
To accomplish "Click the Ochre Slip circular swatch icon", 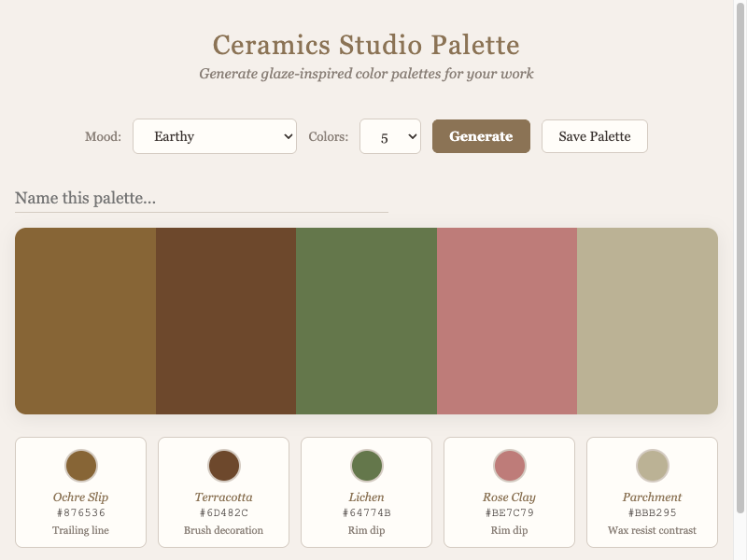I will (x=81, y=465).
